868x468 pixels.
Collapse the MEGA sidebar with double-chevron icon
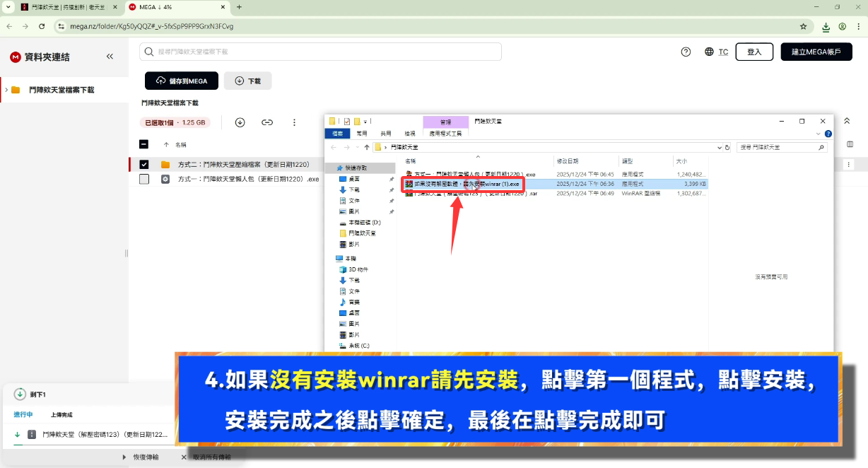pyautogui.click(x=110, y=57)
